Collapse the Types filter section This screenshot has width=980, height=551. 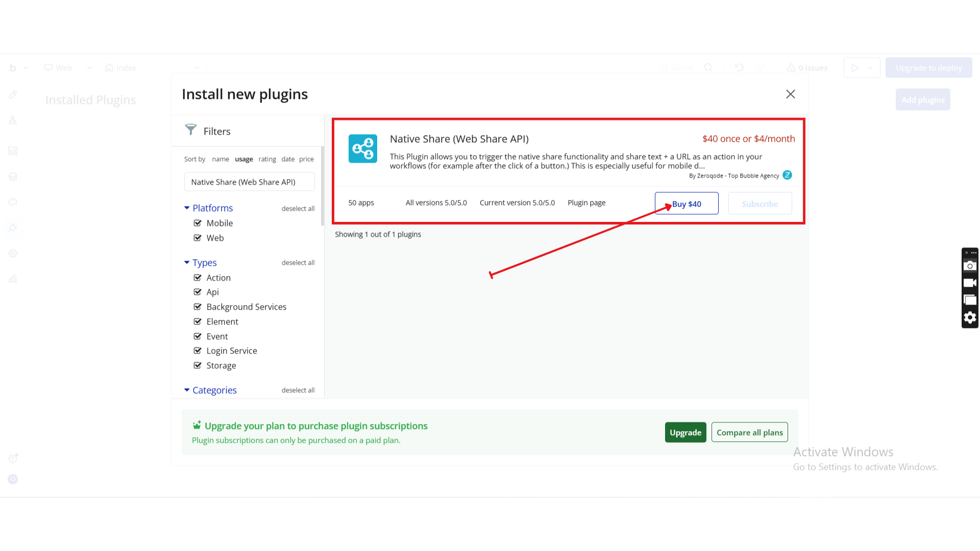click(187, 262)
